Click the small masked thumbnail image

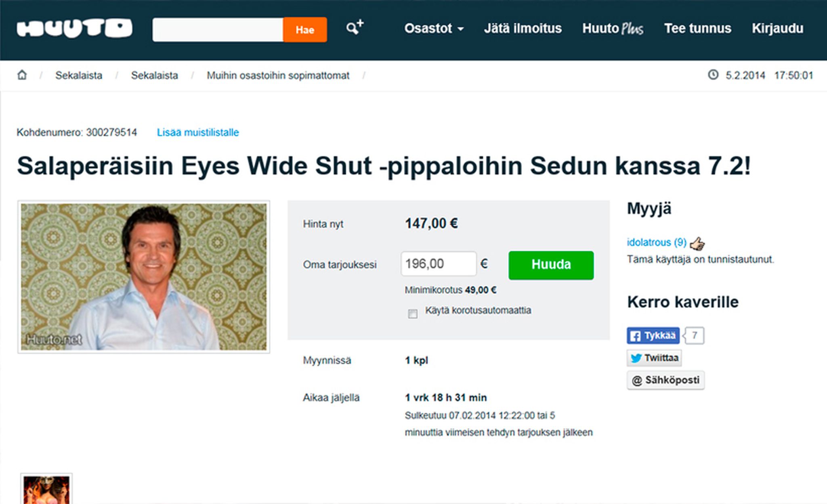[46, 490]
